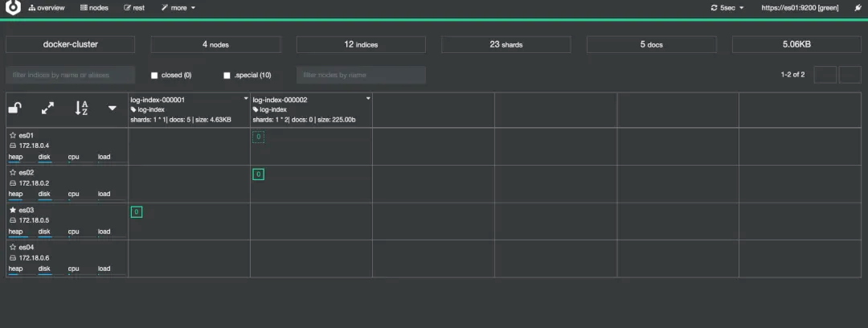Click the log-index-000001 index name

coord(158,100)
